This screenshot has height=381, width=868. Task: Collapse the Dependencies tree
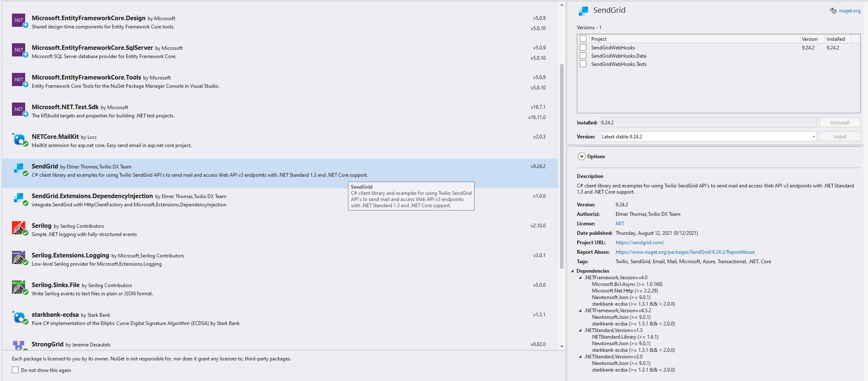coord(572,271)
